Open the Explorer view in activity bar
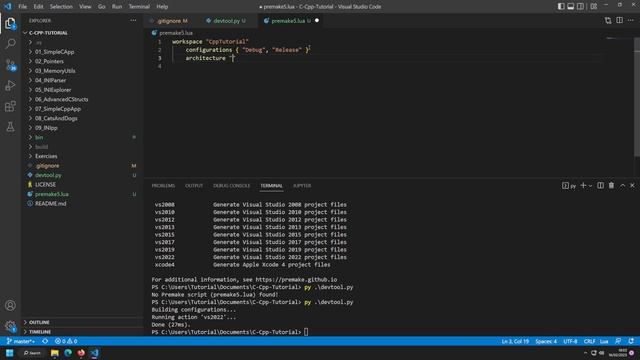Viewport: 640px width, 360px height. (x=10, y=24)
